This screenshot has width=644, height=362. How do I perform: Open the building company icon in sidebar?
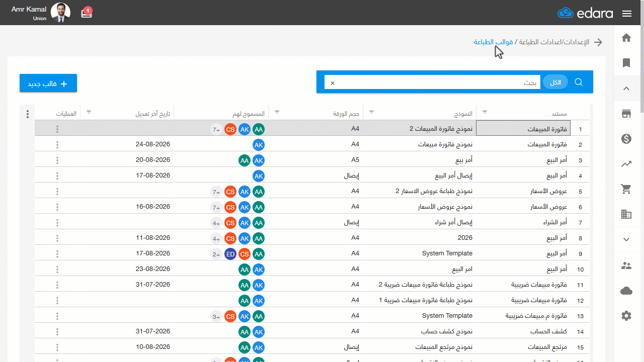626,214
